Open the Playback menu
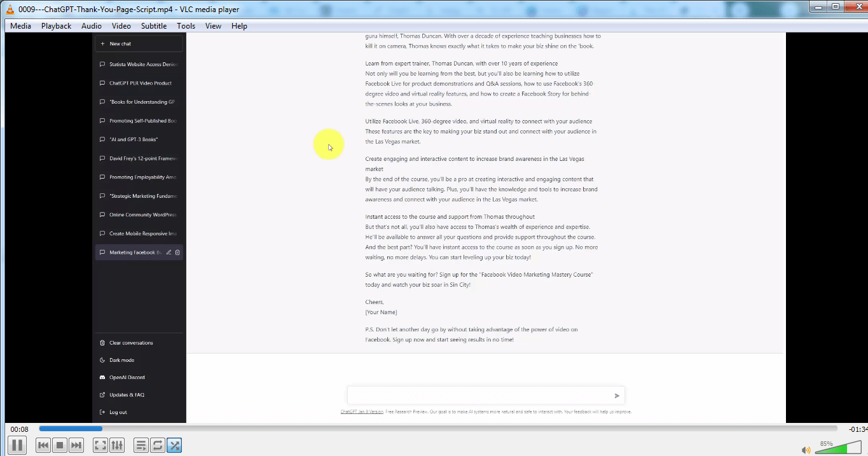Image resolution: width=868 pixels, height=456 pixels. coord(56,26)
